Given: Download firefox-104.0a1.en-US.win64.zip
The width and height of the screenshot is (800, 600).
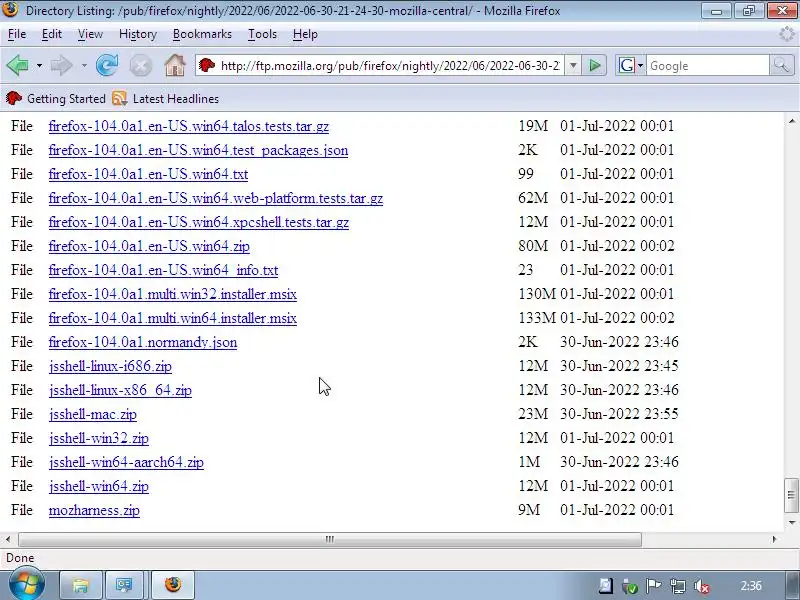Looking at the screenshot, I should pyautogui.click(x=149, y=246).
